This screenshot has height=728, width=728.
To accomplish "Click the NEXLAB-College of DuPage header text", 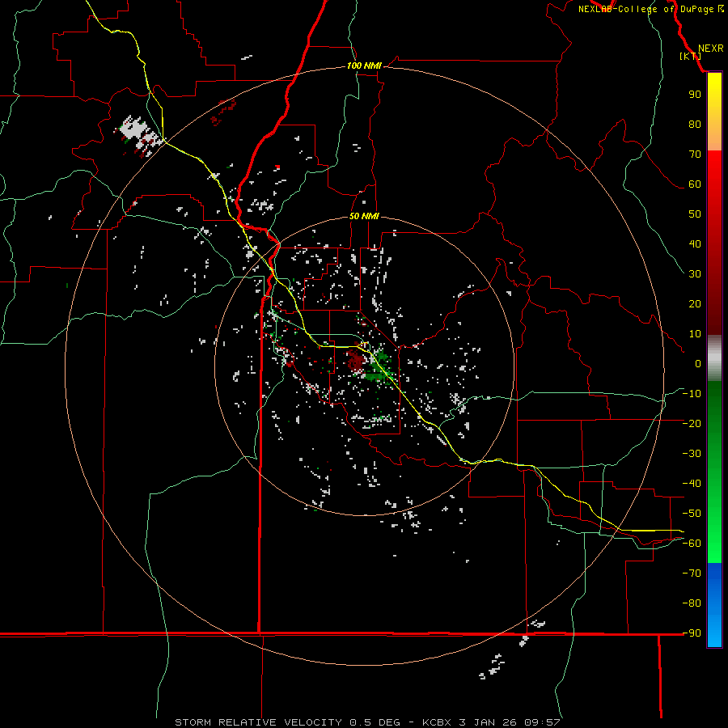I will [x=645, y=9].
